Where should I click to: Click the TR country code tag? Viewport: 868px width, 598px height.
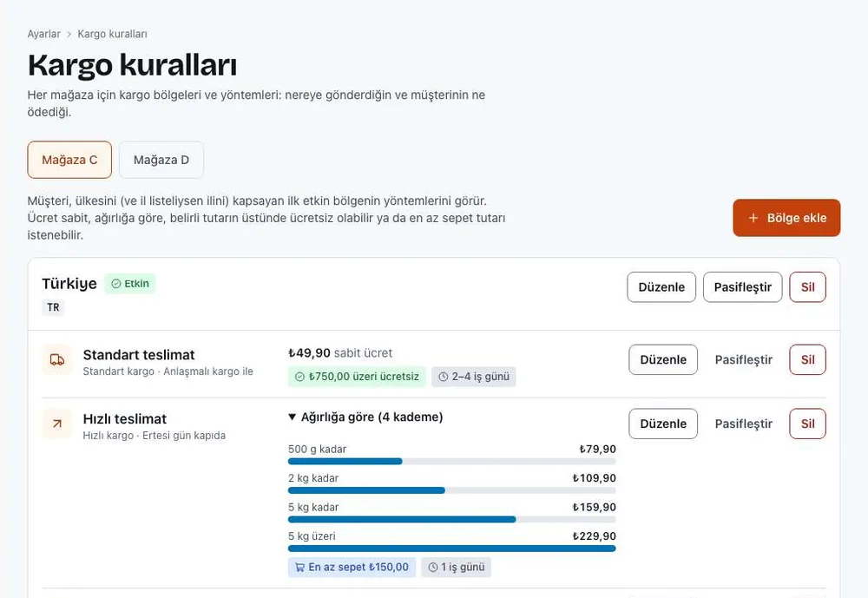coord(53,307)
